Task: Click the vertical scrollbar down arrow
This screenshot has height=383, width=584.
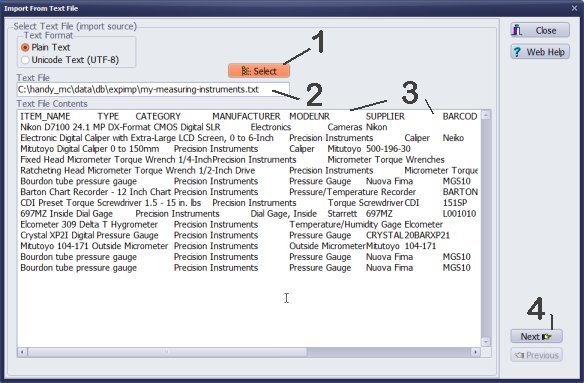Action: coord(486,341)
